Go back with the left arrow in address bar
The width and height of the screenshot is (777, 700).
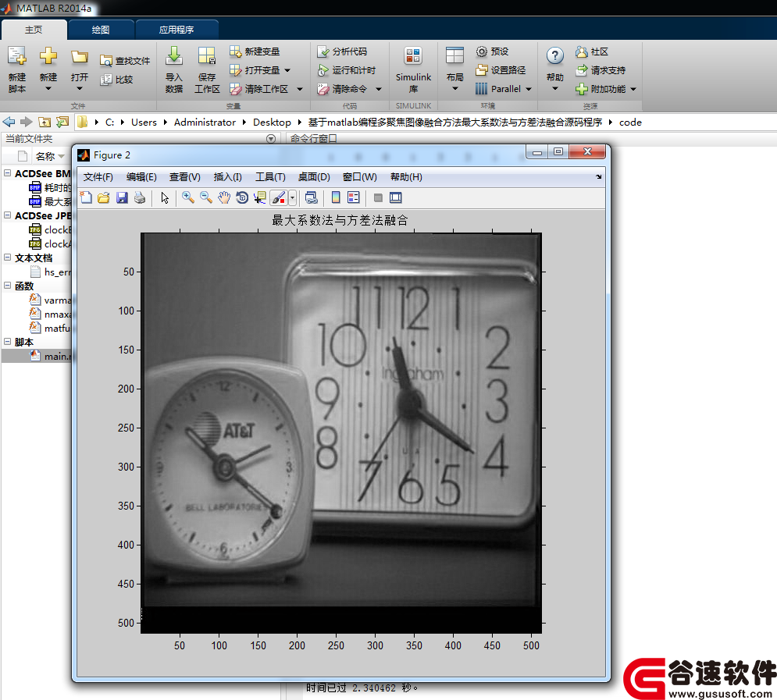[9, 122]
